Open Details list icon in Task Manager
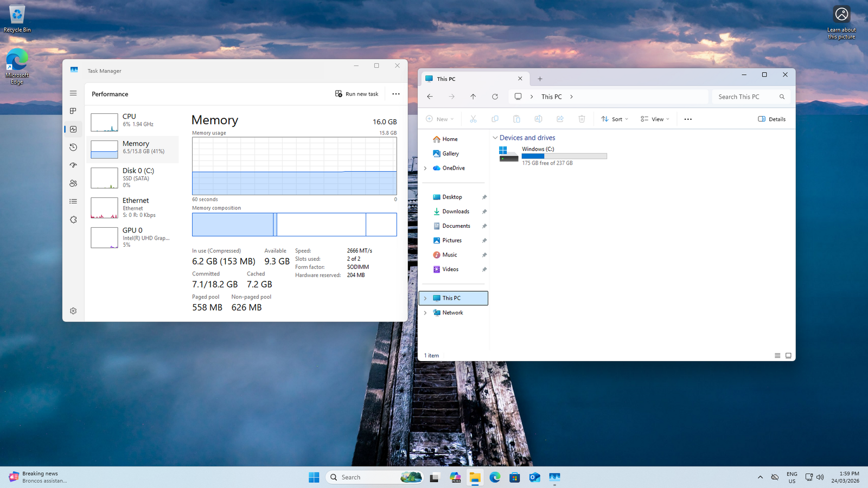This screenshot has height=488, width=868. (73, 202)
